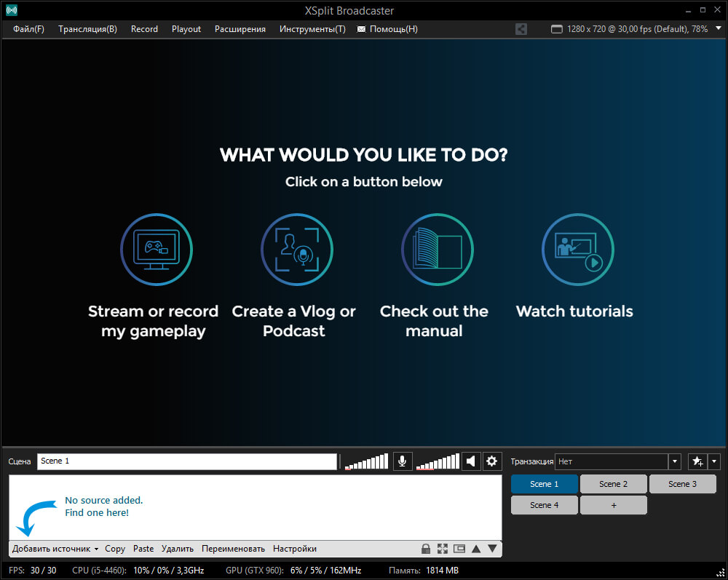Open audio settings with the gear icon
The height and width of the screenshot is (580, 728).
point(492,461)
